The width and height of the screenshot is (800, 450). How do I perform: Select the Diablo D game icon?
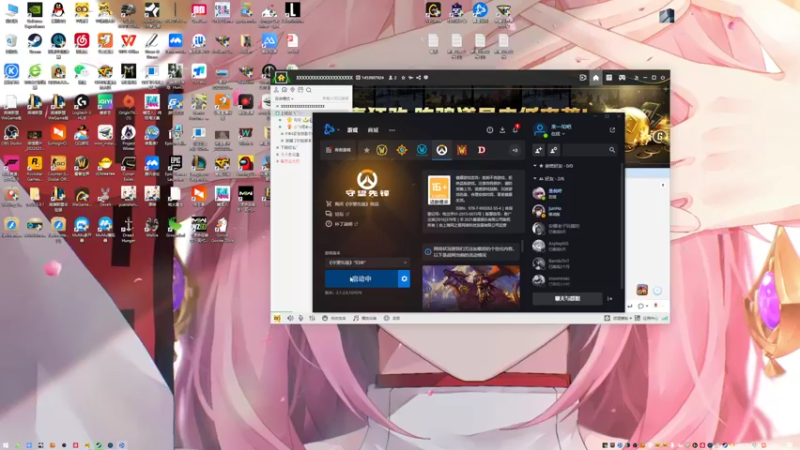[x=482, y=150]
